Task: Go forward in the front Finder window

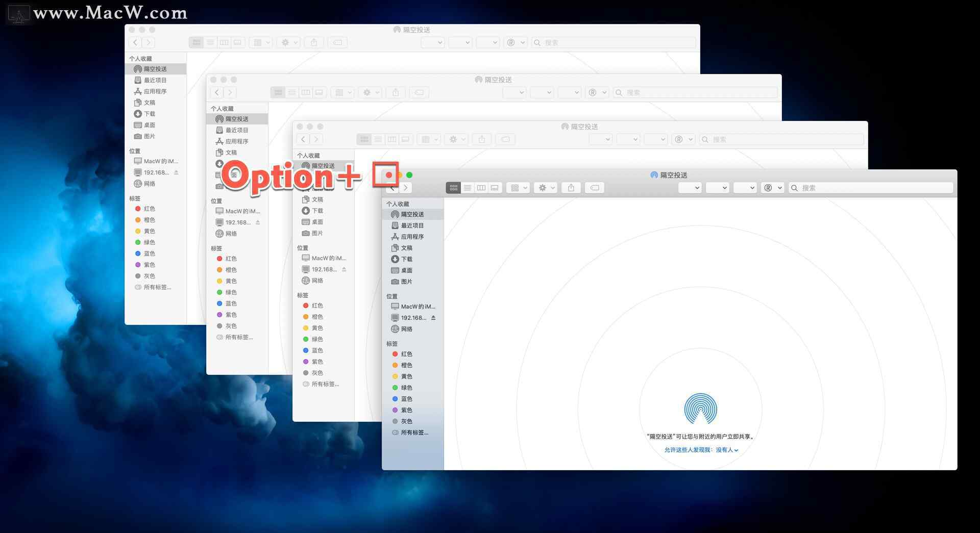Action: [x=405, y=188]
